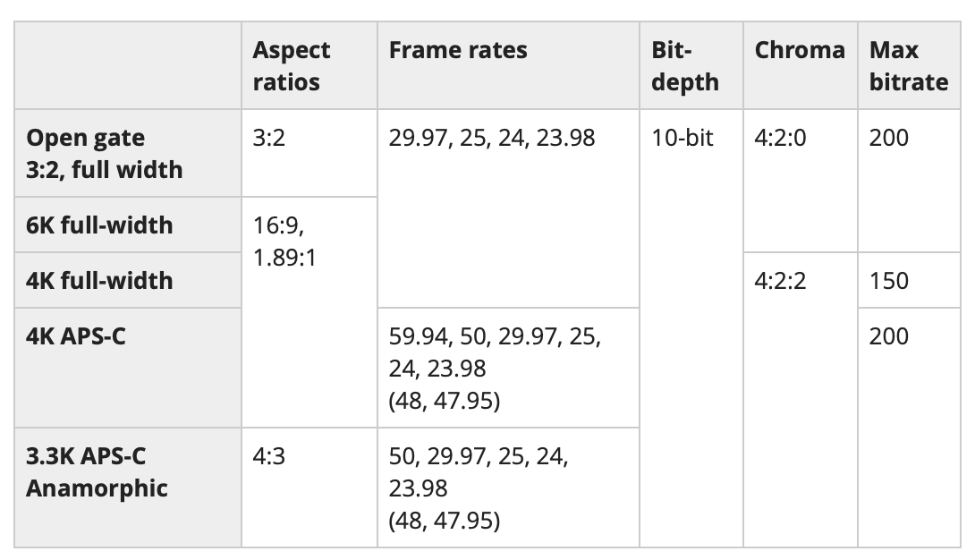Click the 4K full-width row header
975x560 pixels.
point(99,280)
